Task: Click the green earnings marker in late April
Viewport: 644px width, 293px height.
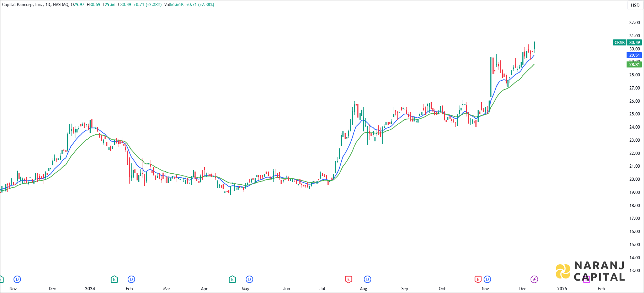Action: 232,280
